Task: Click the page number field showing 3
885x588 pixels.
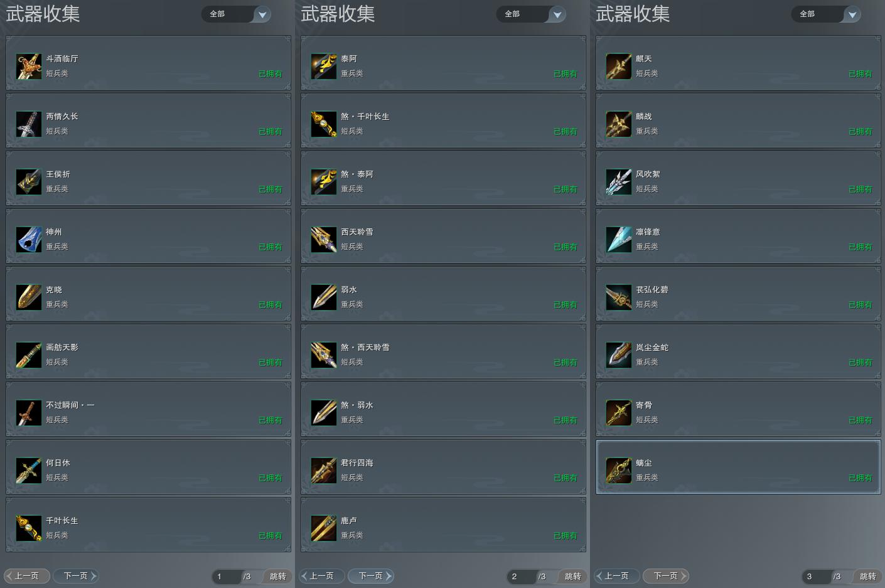Action: click(x=817, y=576)
